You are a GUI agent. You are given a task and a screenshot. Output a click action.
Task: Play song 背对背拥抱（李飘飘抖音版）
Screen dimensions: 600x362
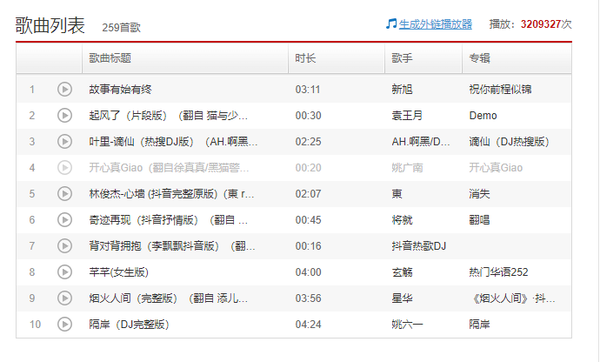(x=65, y=246)
